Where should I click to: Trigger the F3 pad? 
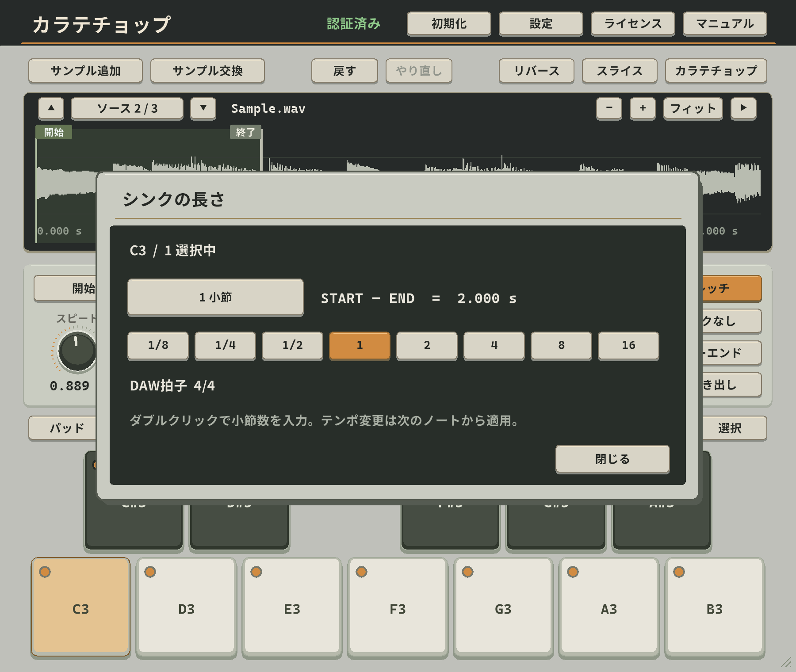tap(398, 607)
